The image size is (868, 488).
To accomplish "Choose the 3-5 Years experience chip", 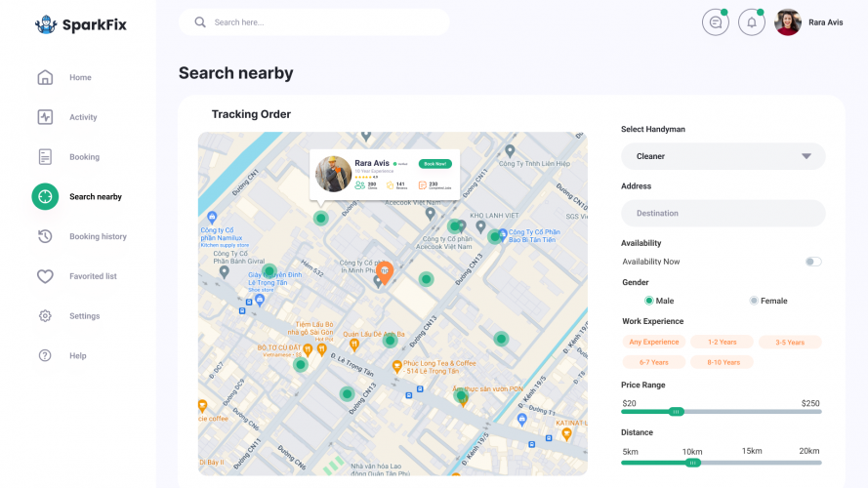I will click(790, 342).
